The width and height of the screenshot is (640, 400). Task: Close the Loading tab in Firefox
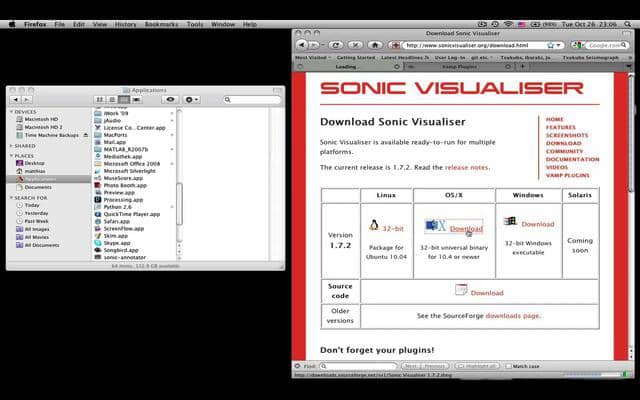click(396, 67)
